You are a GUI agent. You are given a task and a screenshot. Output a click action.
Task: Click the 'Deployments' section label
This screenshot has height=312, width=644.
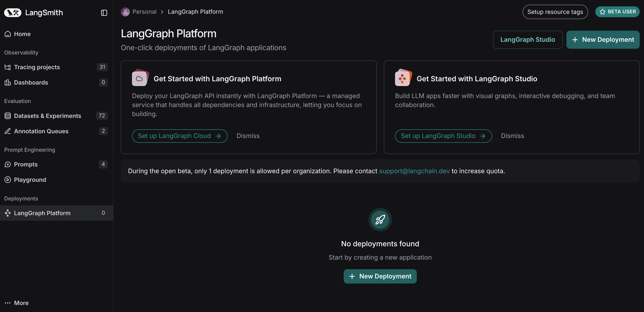[21, 199]
